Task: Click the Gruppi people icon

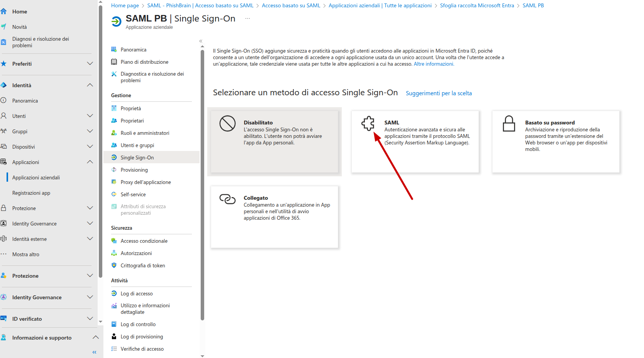Action: tap(3, 131)
